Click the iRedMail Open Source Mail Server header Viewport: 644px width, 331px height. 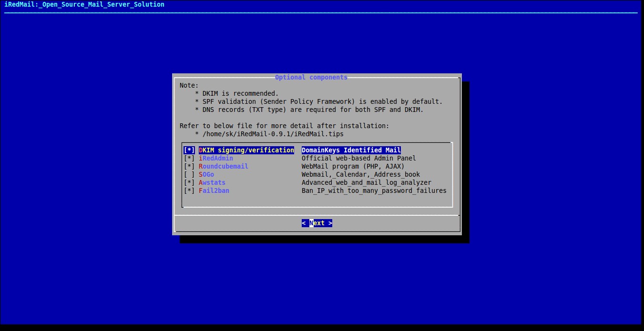pos(84,4)
